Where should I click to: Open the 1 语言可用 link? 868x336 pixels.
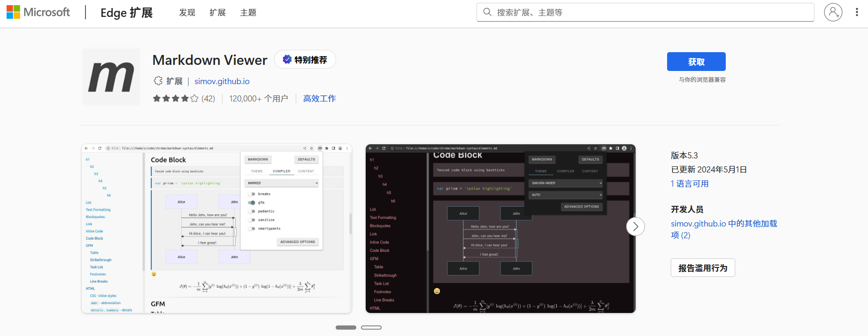click(690, 184)
